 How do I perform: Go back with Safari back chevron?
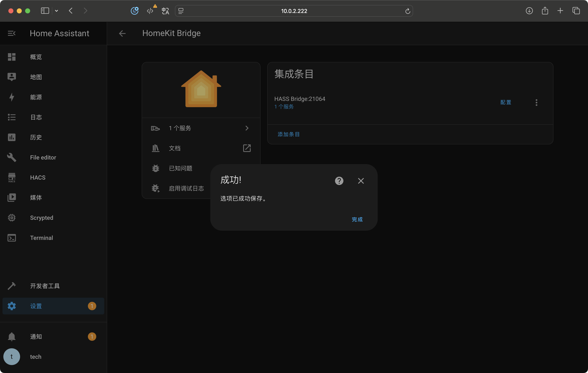(x=71, y=11)
